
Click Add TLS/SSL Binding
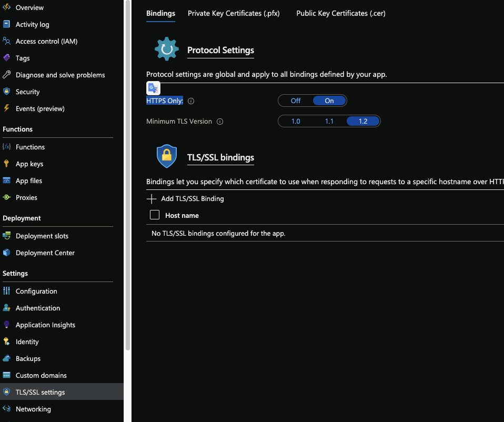[x=185, y=198]
